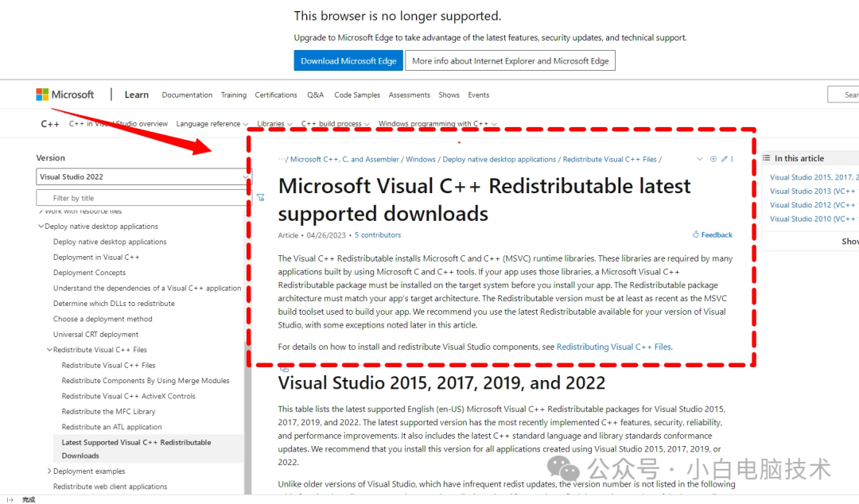This screenshot has height=504, width=859.
Task: Click the Search box in header
Action: point(844,95)
